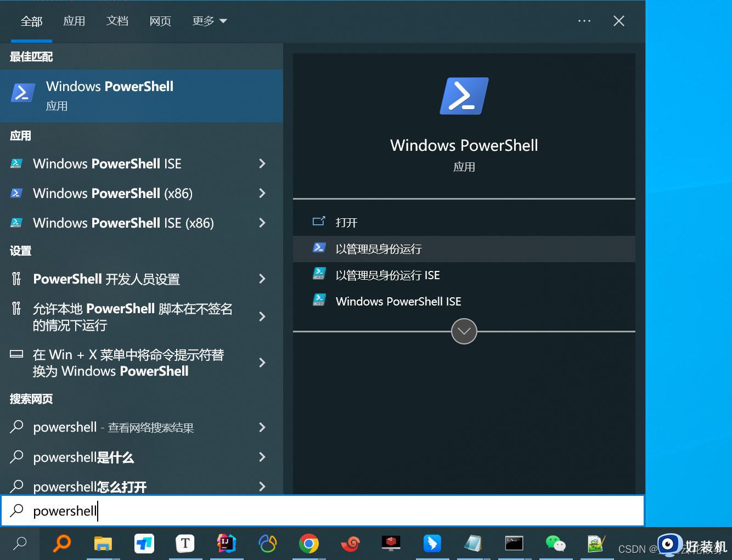
Task: Open Windows PowerShell ISE from preview actions
Action: (x=464, y=302)
